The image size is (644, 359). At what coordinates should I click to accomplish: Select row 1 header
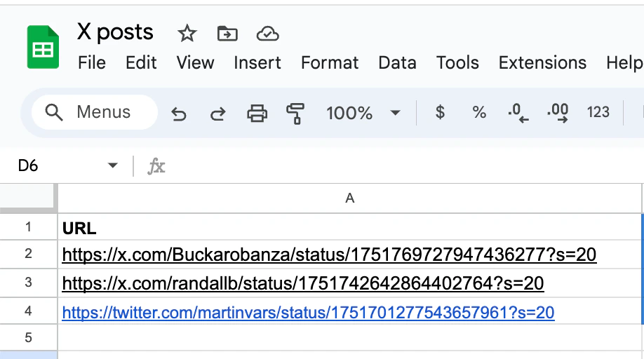coord(28,226)
